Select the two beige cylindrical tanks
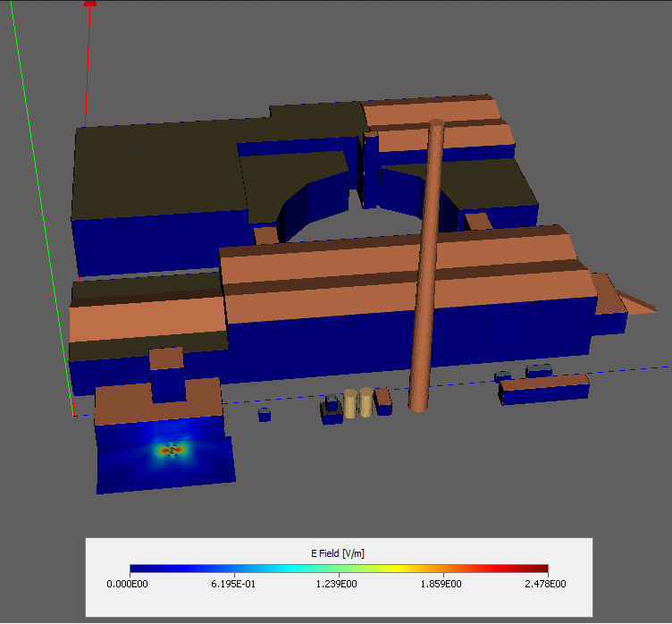 pyautogui.click(x=358, y=403)
